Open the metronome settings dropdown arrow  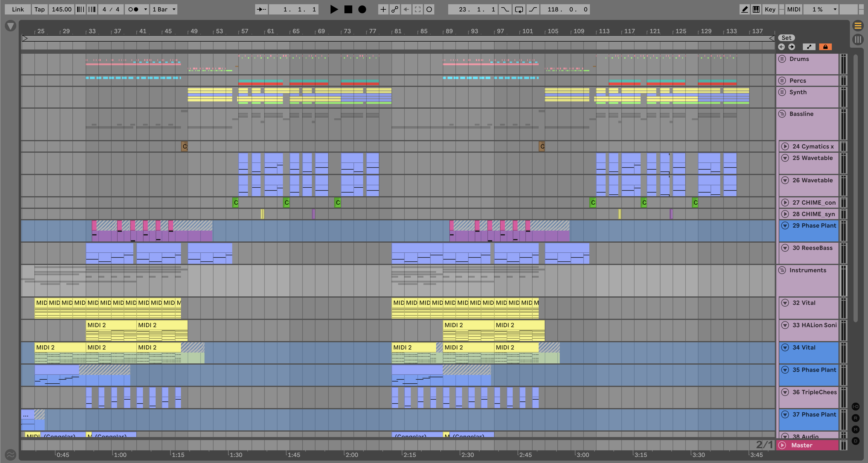click(146, 9)
